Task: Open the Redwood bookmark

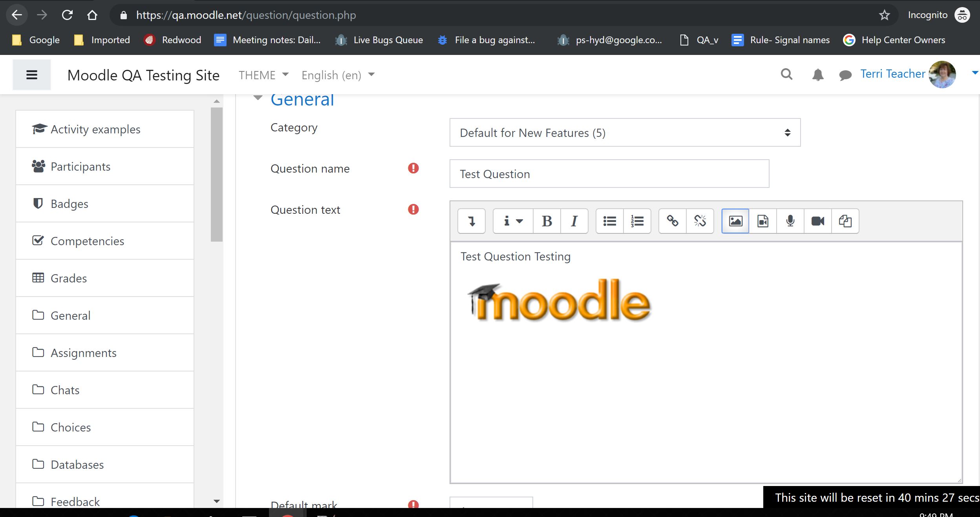Action: 172,40
